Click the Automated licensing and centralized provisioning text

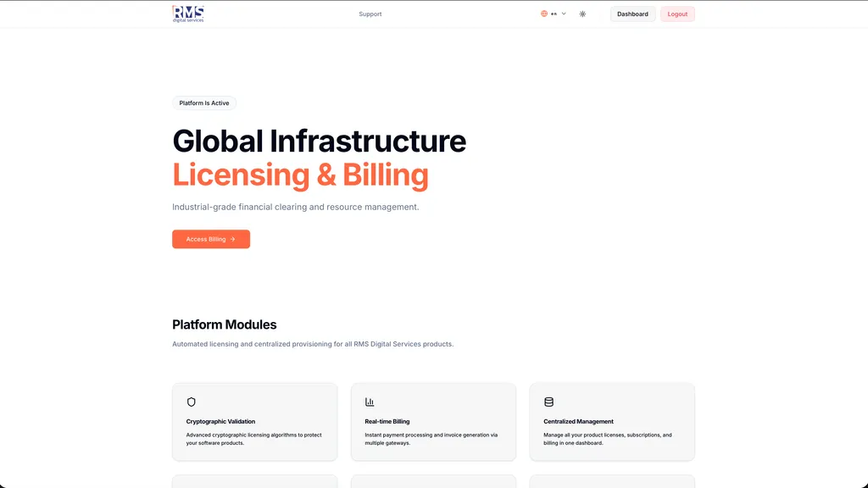point(313,344)
